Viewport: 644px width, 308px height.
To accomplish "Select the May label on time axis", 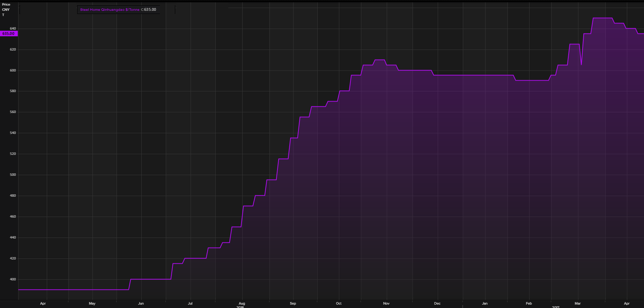I will pos(92,303).
